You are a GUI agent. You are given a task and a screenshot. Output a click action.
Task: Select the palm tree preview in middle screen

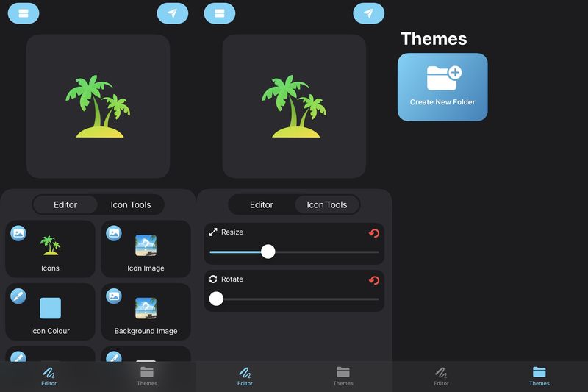[x=294, y=106]
